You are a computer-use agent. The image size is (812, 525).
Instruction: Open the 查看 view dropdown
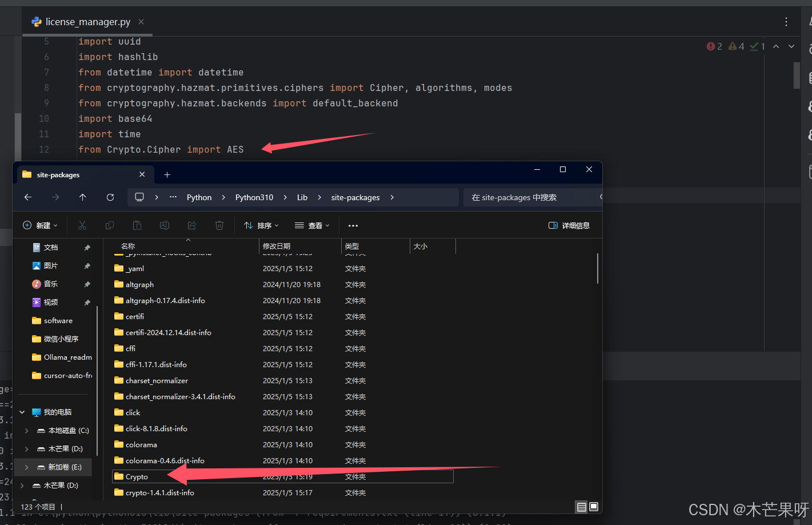click(x=312, y=225)
